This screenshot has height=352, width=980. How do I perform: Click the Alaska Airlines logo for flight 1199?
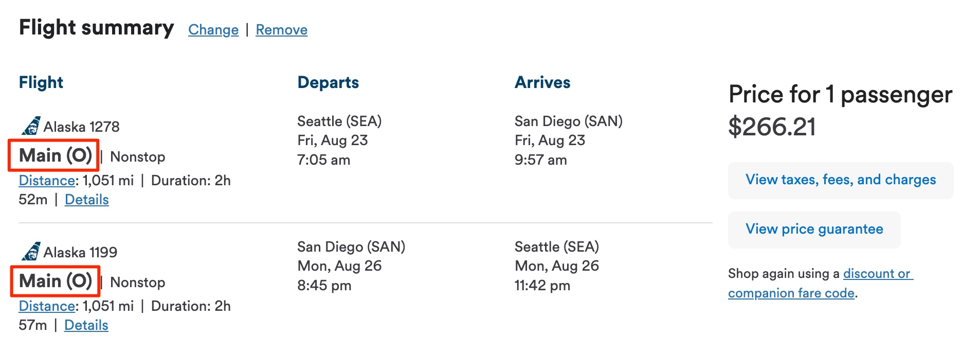pos(31,252)
